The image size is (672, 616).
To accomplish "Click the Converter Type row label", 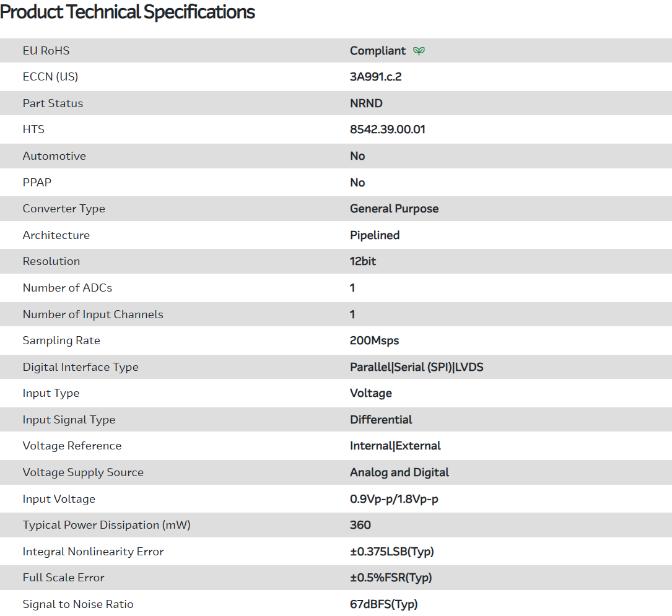I will coord(64,209).
